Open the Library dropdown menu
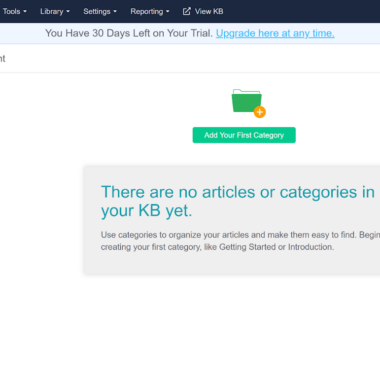 coord(55,11)
